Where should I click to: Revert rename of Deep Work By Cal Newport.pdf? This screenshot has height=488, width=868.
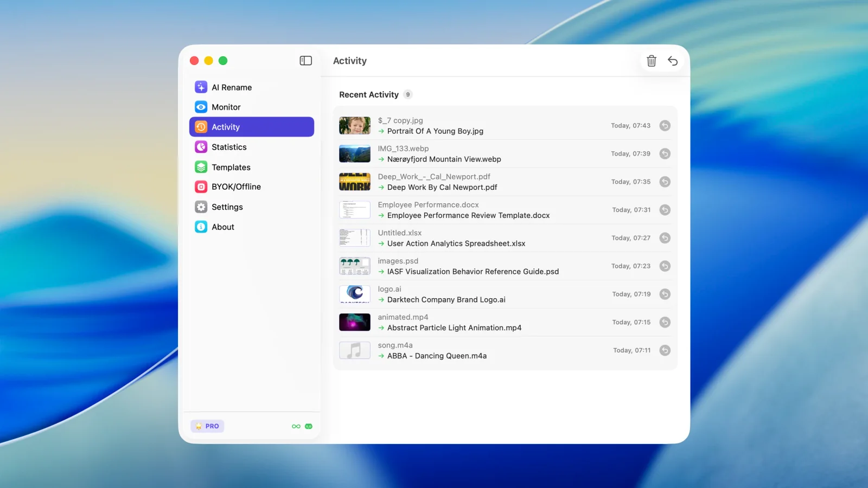pyautogui.click(x=665, y=182)
